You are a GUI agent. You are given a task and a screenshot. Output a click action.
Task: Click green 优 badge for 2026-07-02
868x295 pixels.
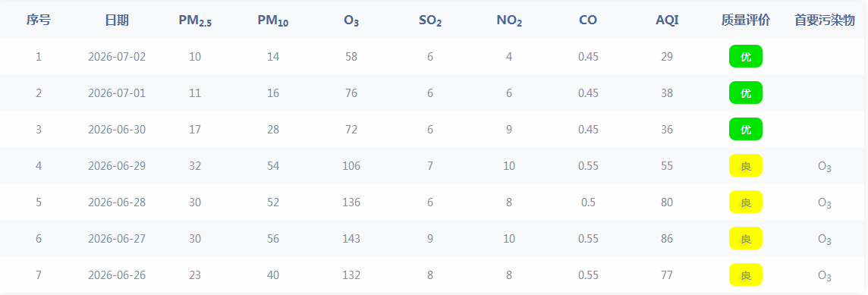pos(746,56)
